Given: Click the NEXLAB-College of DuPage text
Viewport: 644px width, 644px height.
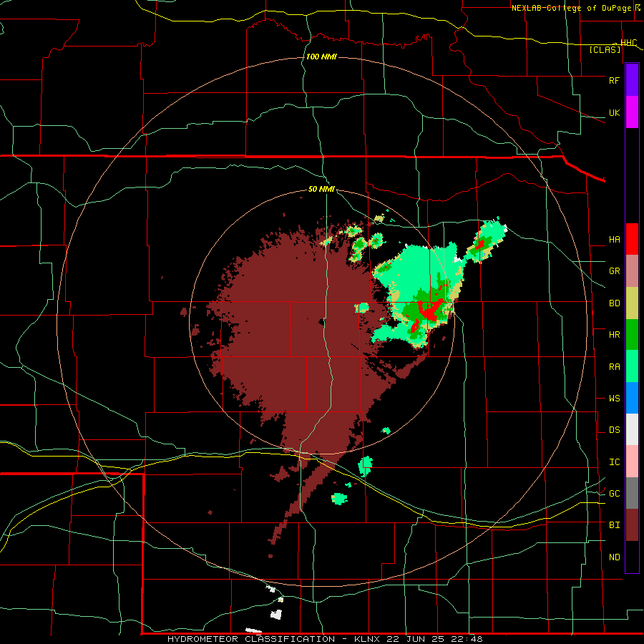Looking at the screenshot, I should tap(572, 8).
